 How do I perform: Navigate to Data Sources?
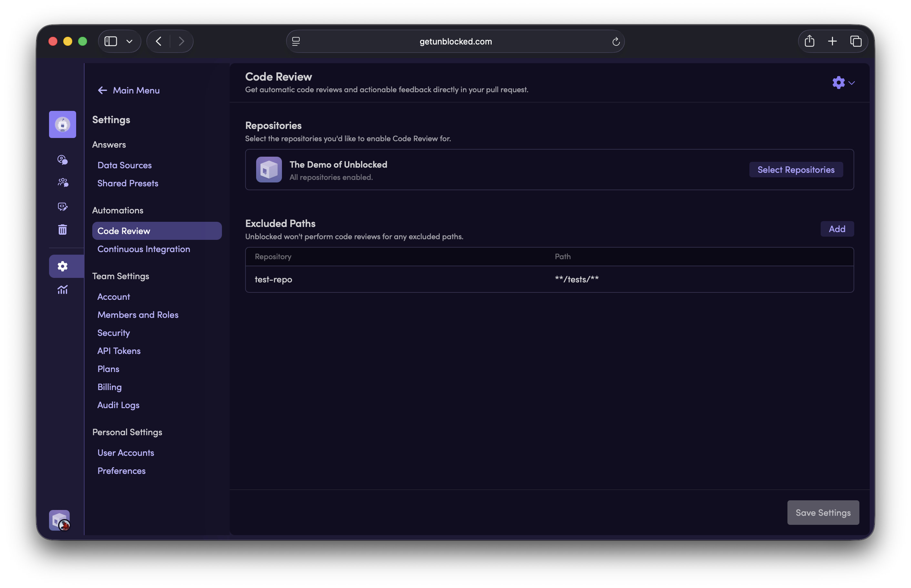click(x=124, y=165)
